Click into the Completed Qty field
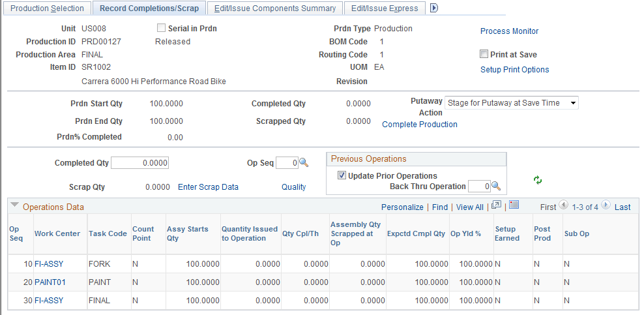Image resolution: width=644 pixels, height=315 pixels. pos(139,163)
